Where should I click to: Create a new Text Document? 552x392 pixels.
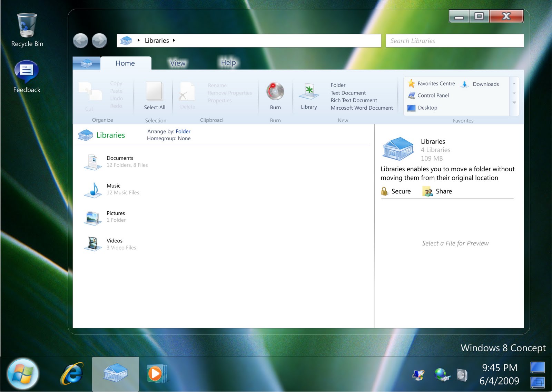point(348,93)
